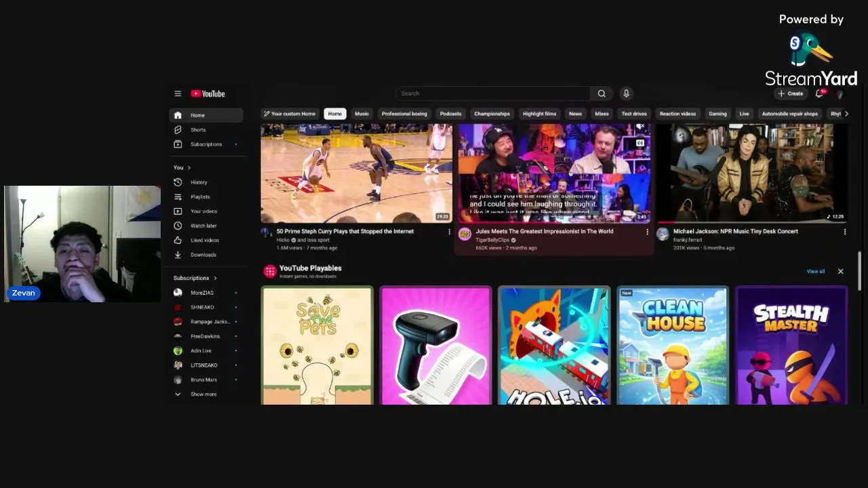Open the Bruno Mars subscription channel

pyautogui.click(x=206, y=380)
